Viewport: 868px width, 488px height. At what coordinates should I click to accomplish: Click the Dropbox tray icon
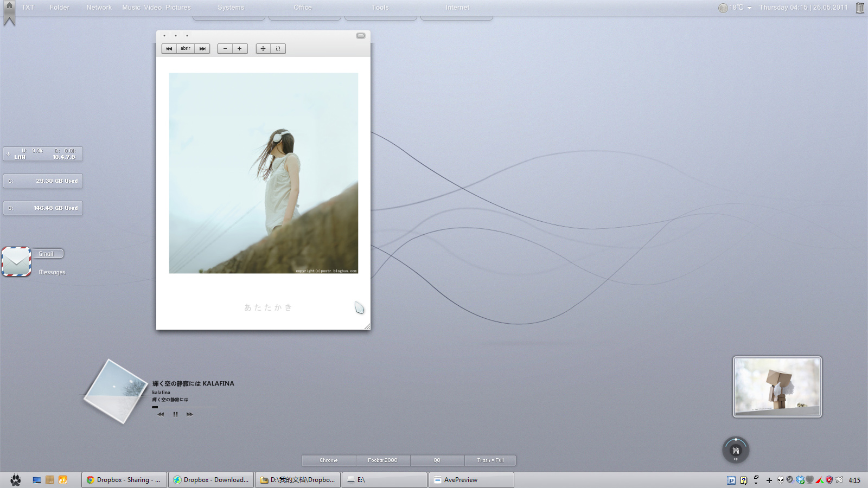pos(800,480)
